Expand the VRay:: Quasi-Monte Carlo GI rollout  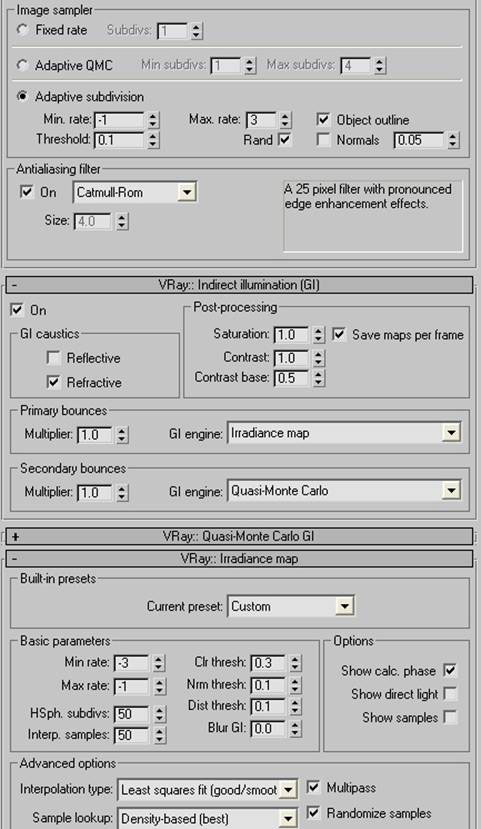coord(239,537)
